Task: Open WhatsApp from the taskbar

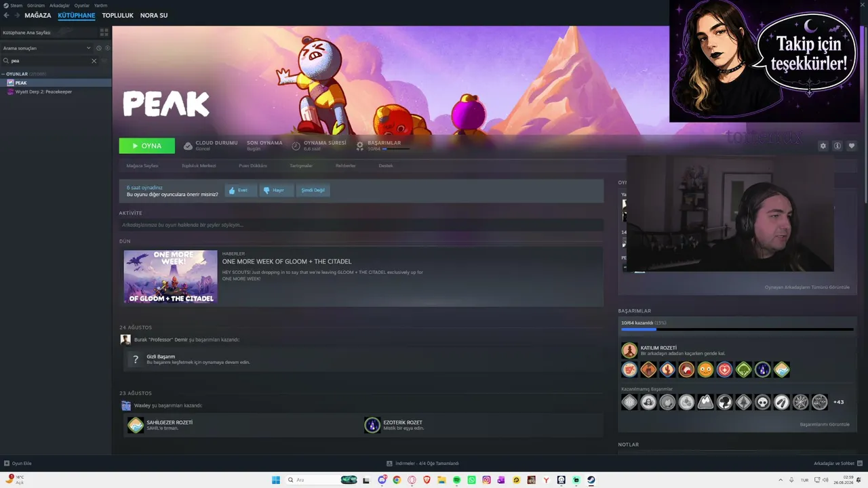Action: point(471,480)
